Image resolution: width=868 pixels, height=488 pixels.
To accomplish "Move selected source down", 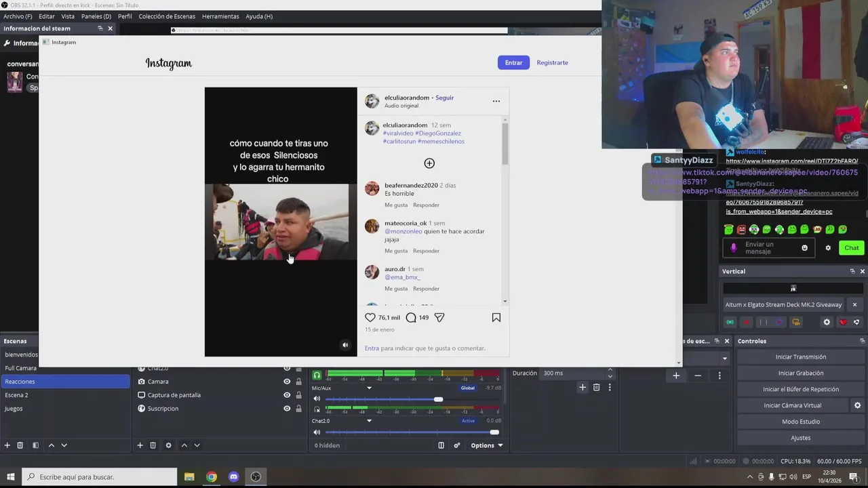I will pyautogui.click(x=197, y=445).
